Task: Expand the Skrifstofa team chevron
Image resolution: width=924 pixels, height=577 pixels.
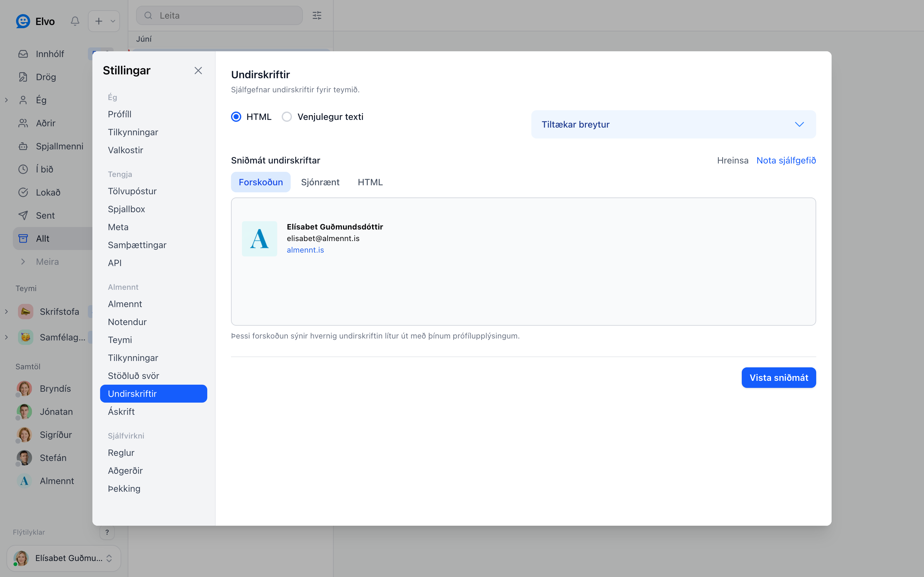Action: [x=6, y=312]
